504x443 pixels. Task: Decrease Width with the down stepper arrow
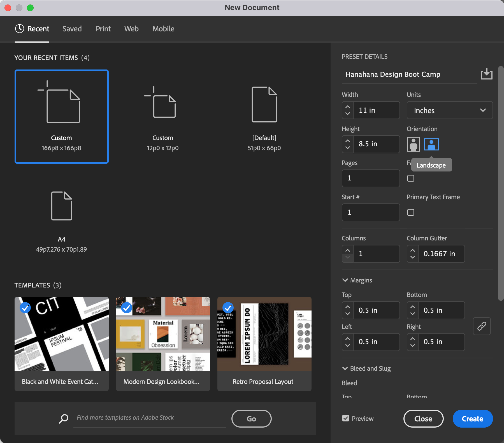coord(348,113)
